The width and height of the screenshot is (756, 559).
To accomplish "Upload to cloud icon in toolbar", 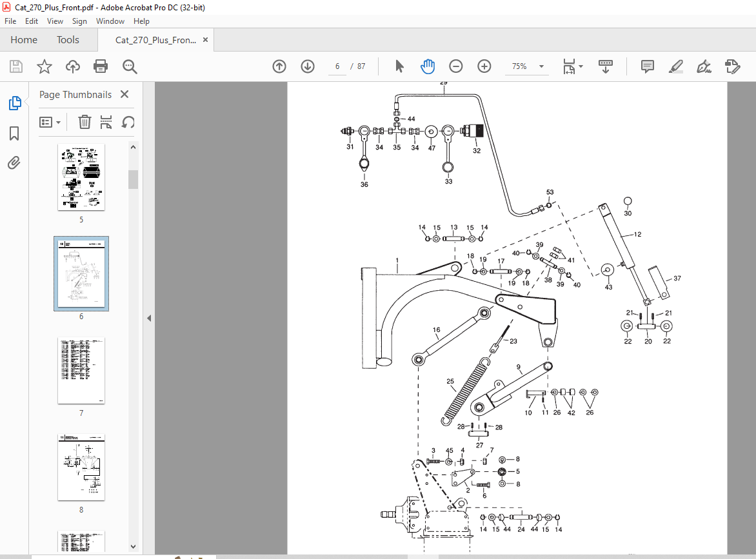I will tap(73, 66).
